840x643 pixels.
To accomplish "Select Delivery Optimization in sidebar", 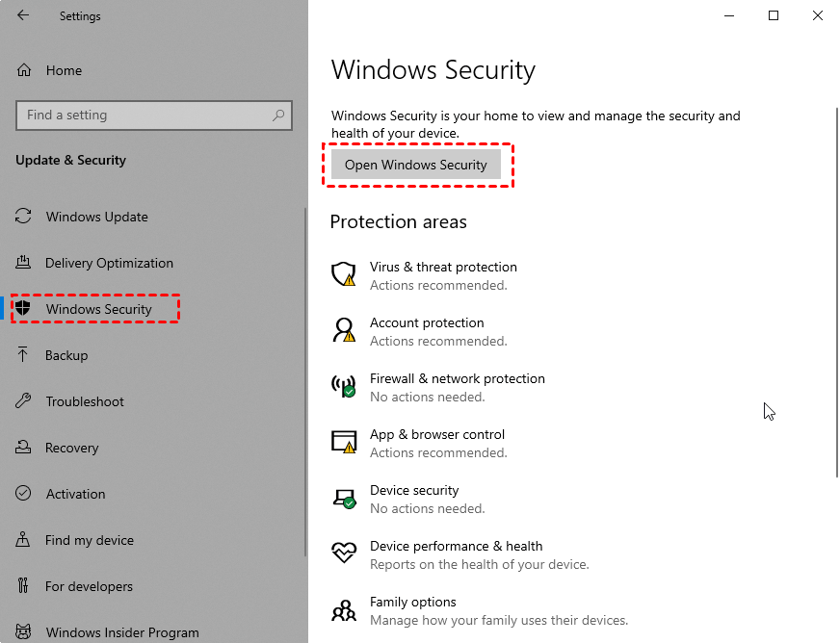I will coord(109,263).
